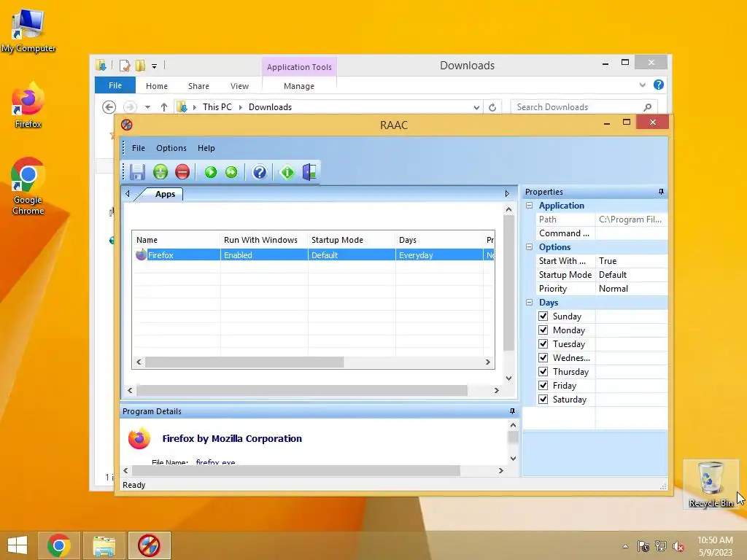This screenshot has width=747, height=560.
Task: Click the Days column header
Action: coord(439,240)
